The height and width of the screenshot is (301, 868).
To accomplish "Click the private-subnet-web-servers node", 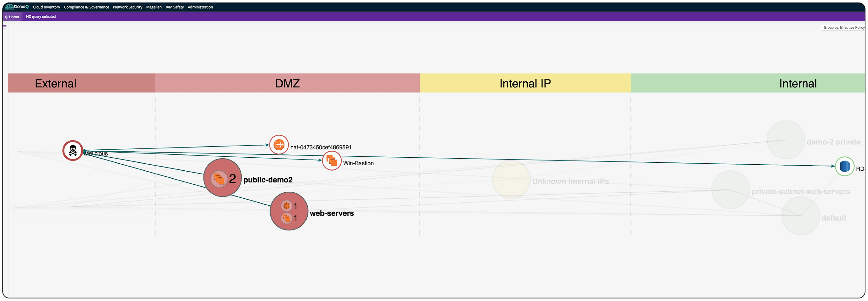I will pos(731,190).
